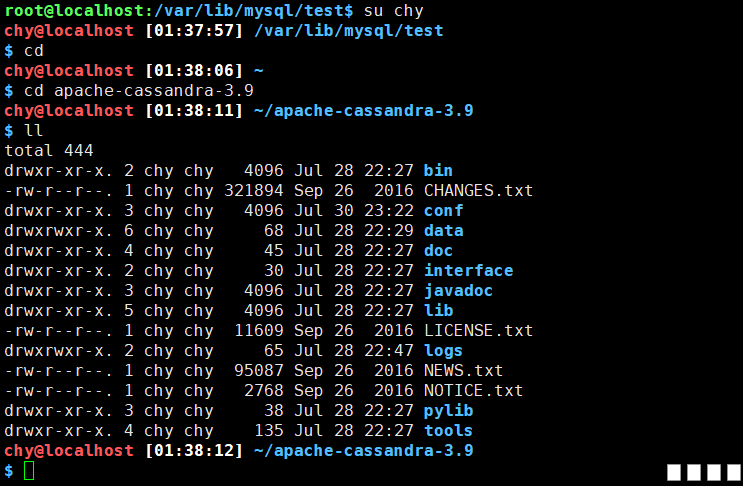The image size is (743, 486).
Task: Click the doc directory name
Action: pyautogui.click(x=438, y=251)
